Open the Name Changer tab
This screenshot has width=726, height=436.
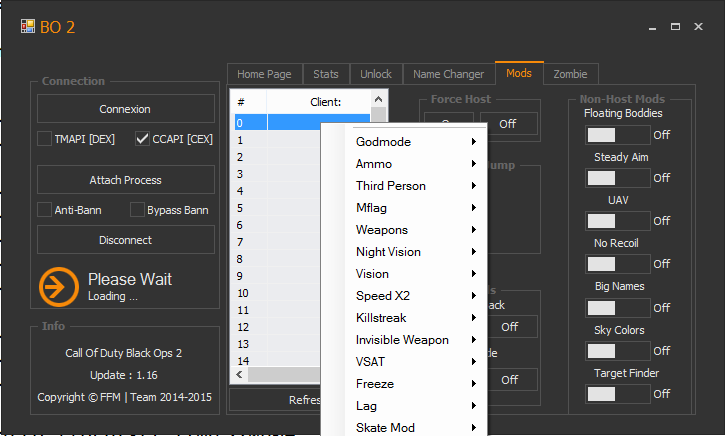coord(449,74)
